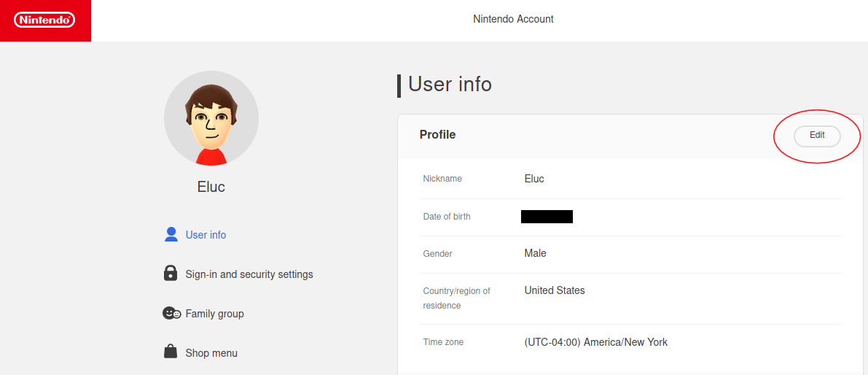This screenshot has height=375, width=868.
Task: Click the Nintendo Account header title
Action: tap(513, 19)
